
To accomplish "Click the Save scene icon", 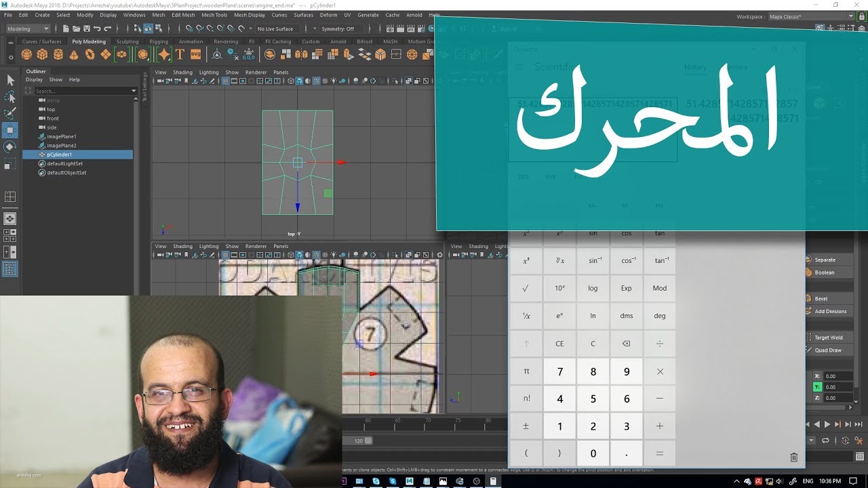I will (86, 28).
